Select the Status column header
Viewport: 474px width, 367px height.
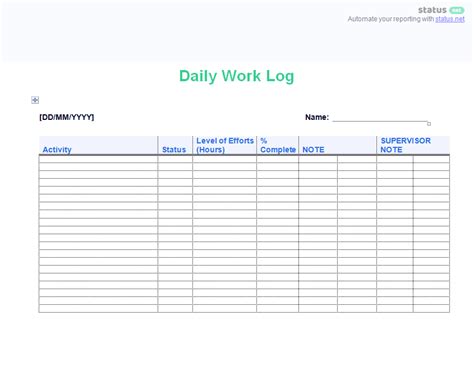174,150
